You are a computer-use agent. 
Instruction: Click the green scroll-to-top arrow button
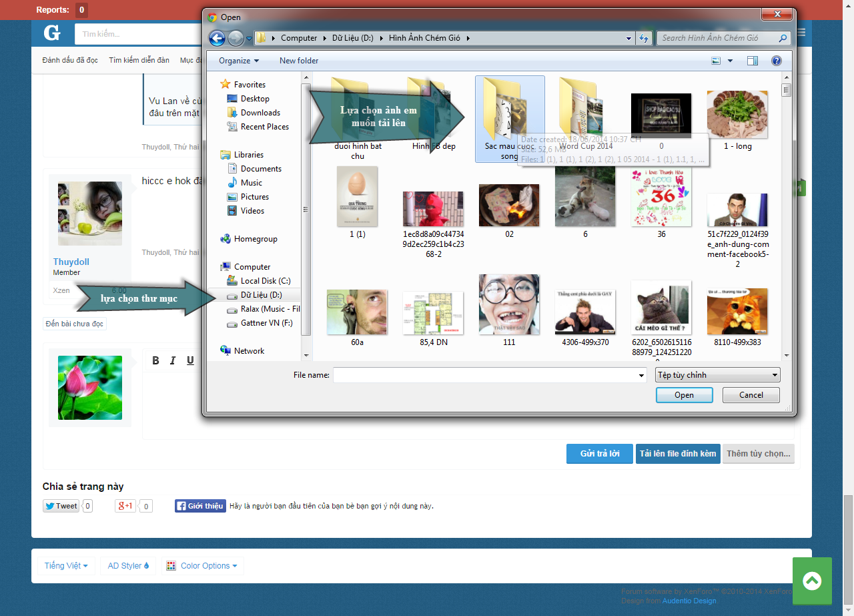point(812,581)
